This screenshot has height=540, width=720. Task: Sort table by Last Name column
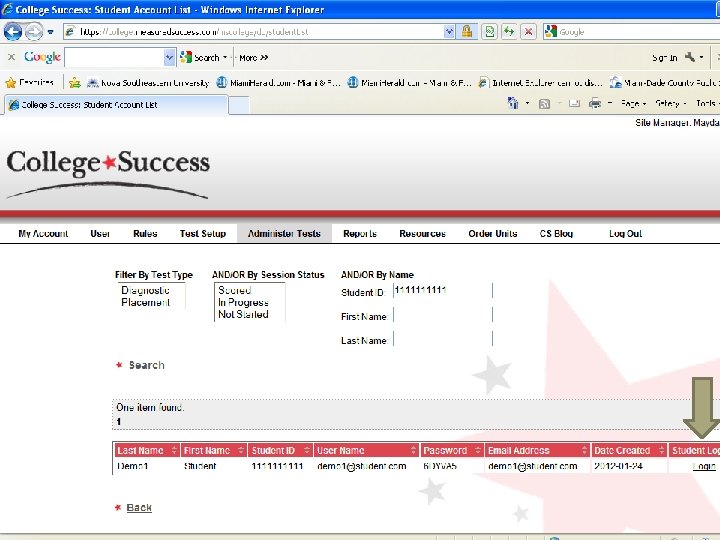[x=146, y=450]
